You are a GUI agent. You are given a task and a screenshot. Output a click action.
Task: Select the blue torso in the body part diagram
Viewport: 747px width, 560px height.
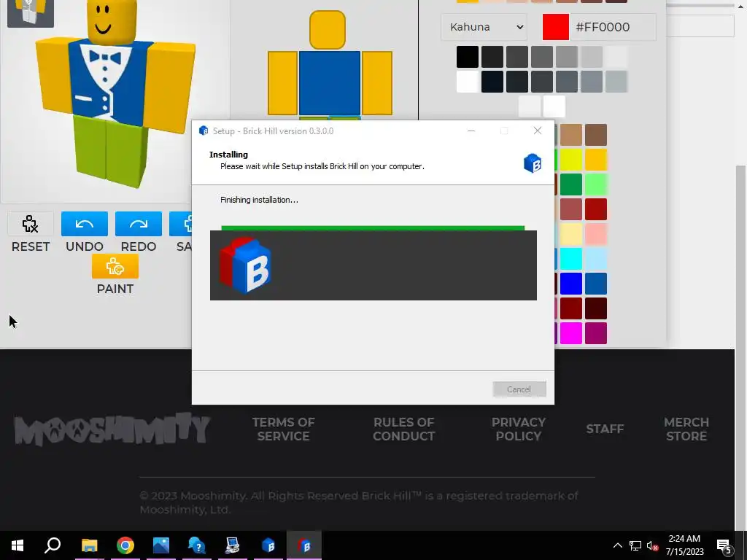pyautogui.click(x=329, y=83)
